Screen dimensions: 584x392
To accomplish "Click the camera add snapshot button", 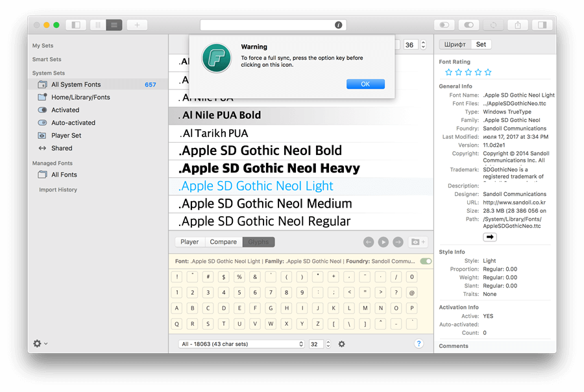I will (x=418, y=242).
